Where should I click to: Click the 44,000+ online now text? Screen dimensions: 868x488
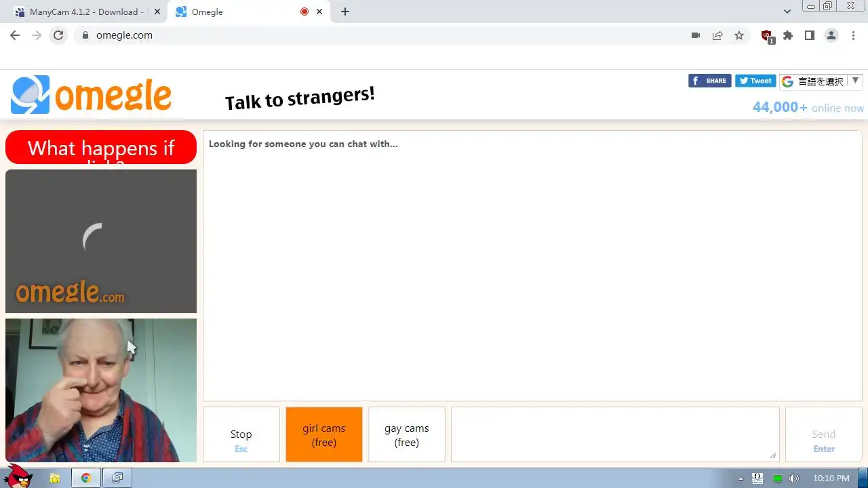point(808,107)
